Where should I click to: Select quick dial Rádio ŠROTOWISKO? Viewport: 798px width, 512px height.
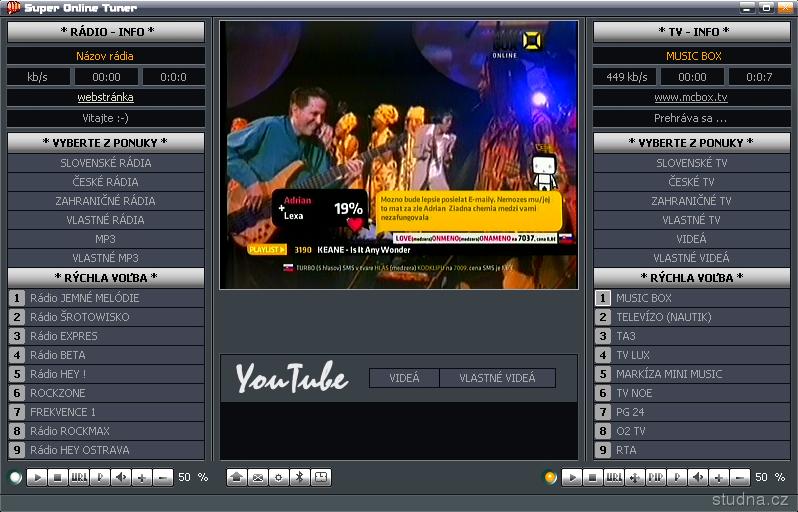tap(106, 317)
